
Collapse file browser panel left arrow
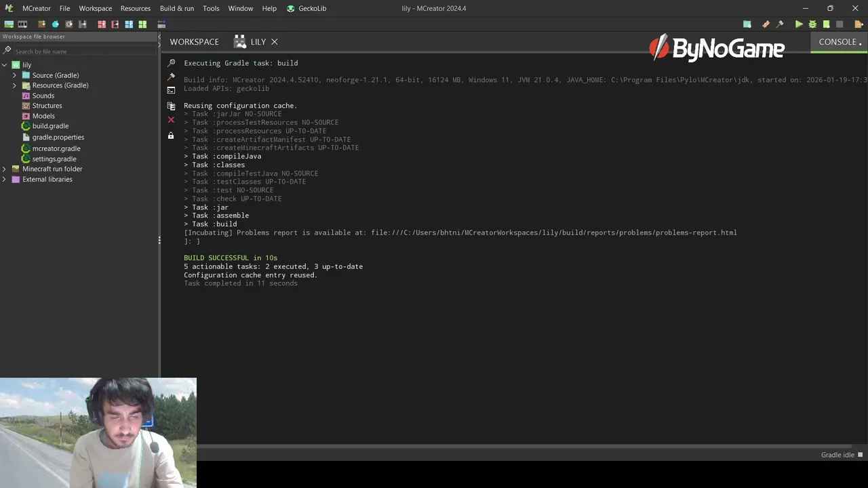[159, 37]
